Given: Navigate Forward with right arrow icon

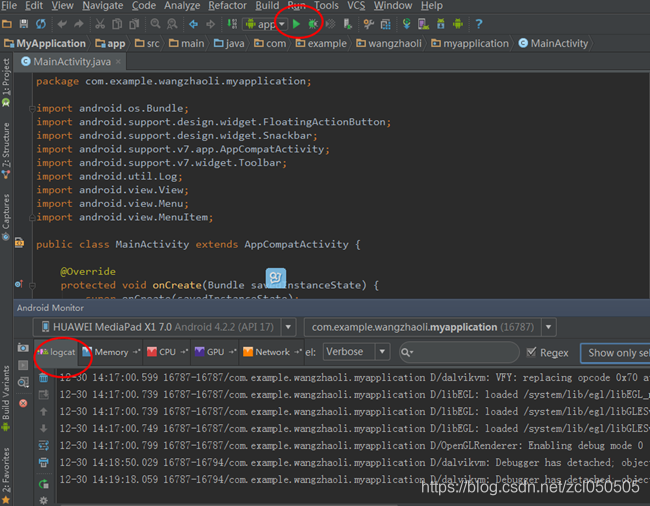Looking at the screenshot, I should coord(211,24).
